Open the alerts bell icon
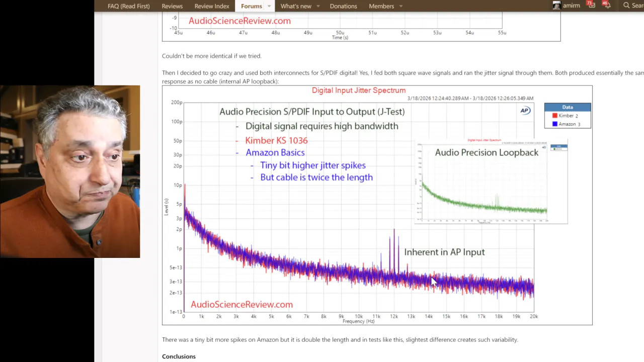This screenshot has width=644, height=362. click(x=607, y=6)
